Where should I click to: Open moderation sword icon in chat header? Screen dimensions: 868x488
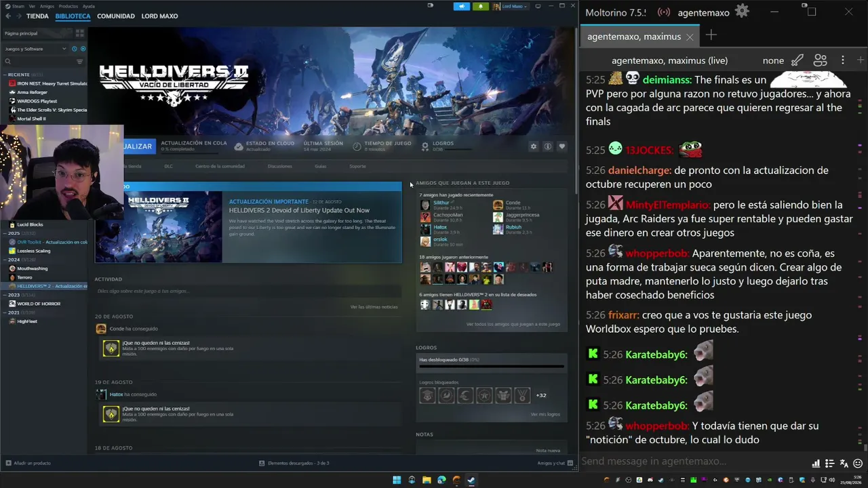[x=797, y=60]
